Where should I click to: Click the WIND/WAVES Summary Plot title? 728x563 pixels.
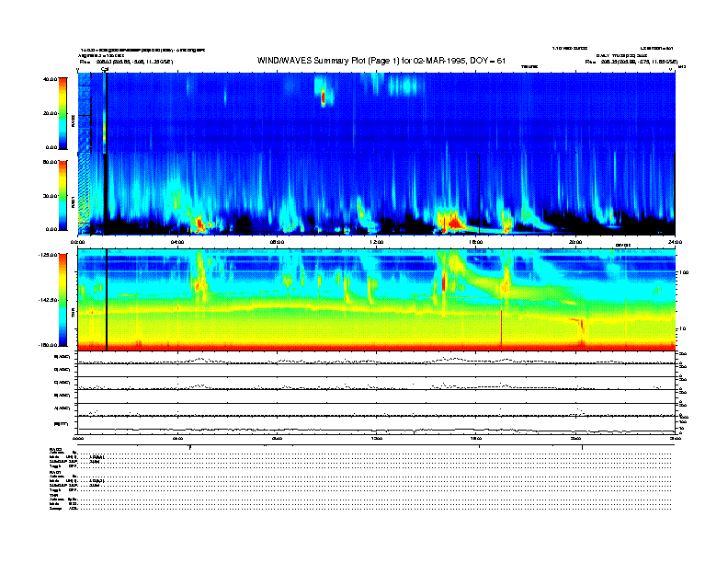381,61
